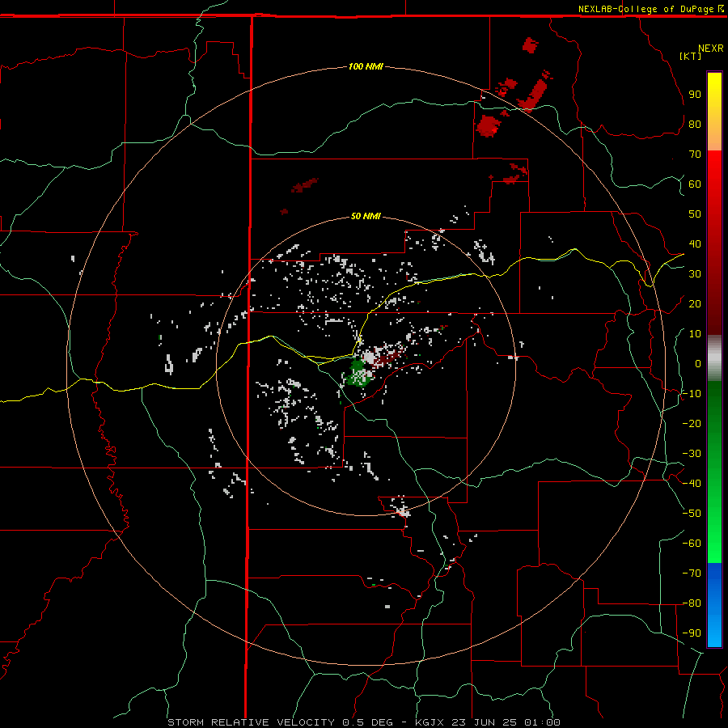Click the positive 90 scale value
The image size is (728, 728).
click(695, 95)
